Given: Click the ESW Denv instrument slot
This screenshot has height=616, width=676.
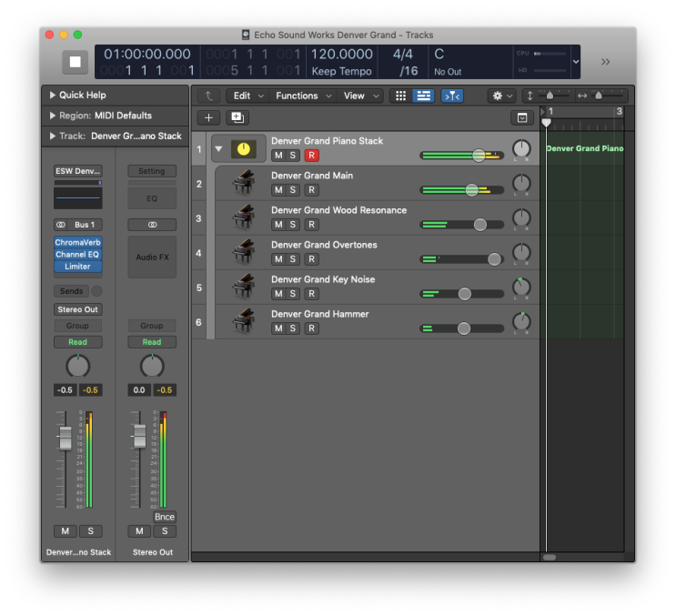Looking at the screenshot, I should (78, 171).
